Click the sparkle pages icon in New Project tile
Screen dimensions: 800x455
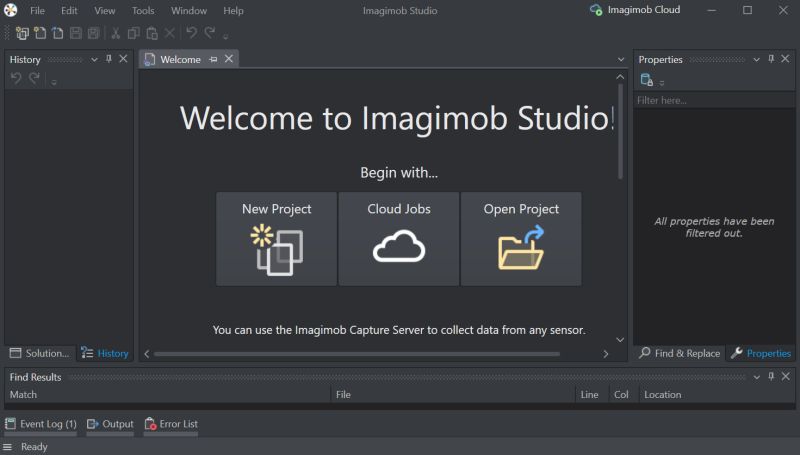[x=276, y=249]
